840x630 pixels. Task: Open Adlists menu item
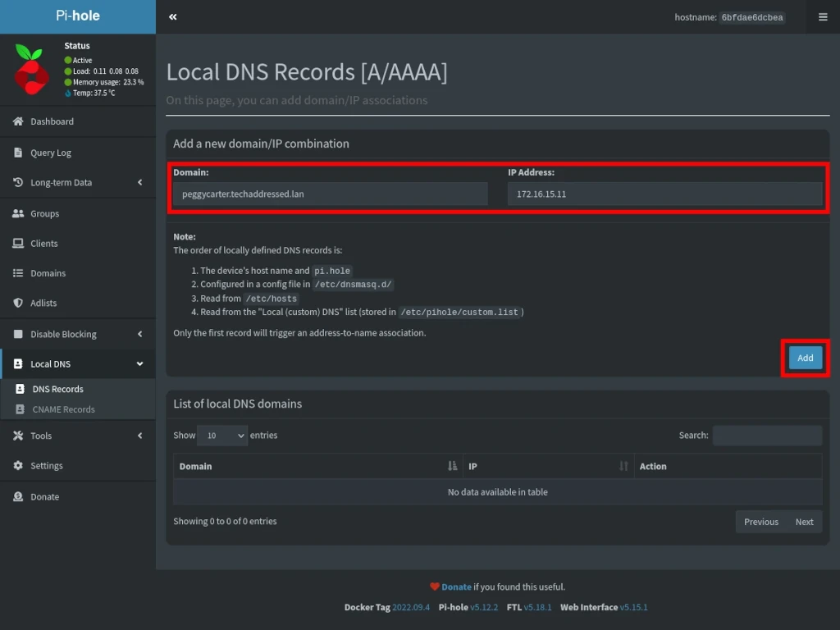pyautogui.click(x=78, y=304)
